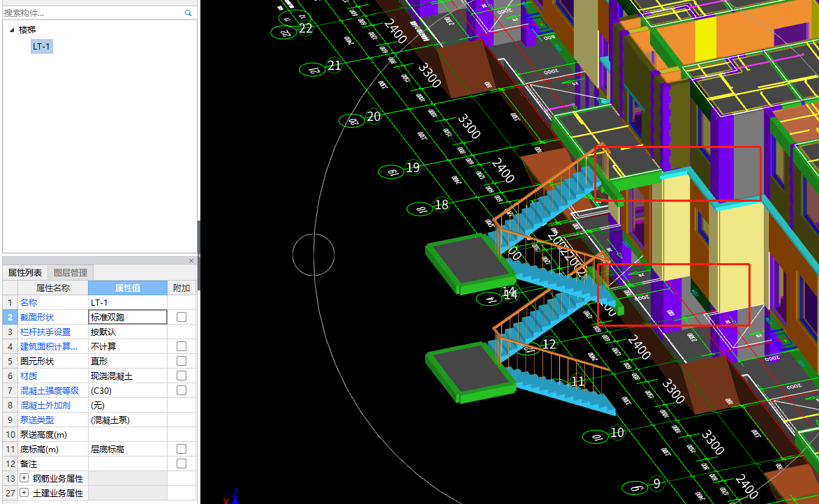Click the 泵送类型 property name
Image resolution: width=819 pixels, height=504 pixels.
(x=37, y=420)
